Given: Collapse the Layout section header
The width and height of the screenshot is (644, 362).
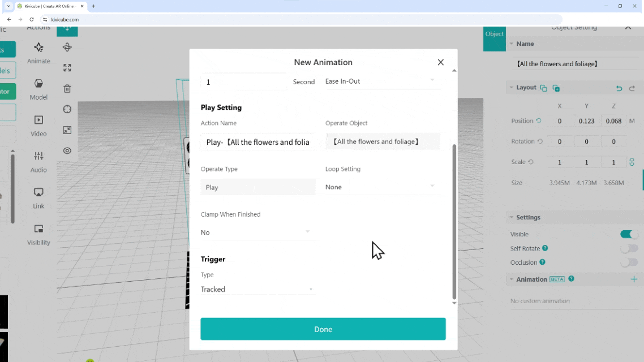Looking at the screenshot, I should point(522,88).
